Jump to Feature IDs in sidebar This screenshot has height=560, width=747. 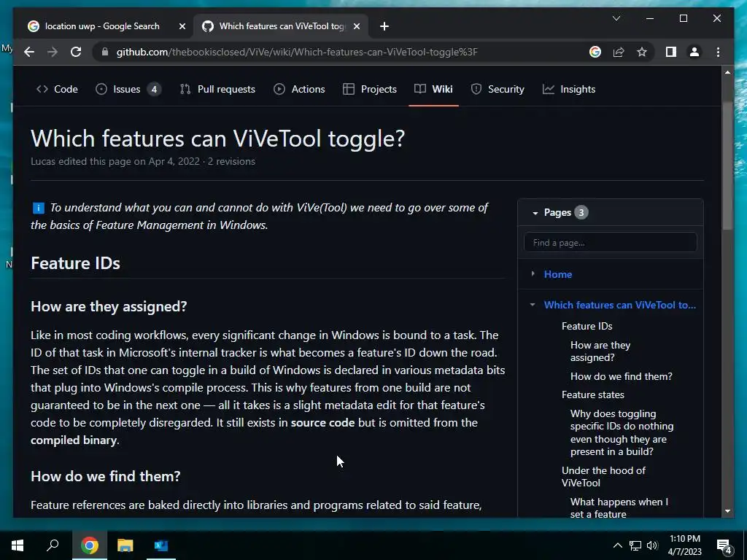click(x=587, y=326)
